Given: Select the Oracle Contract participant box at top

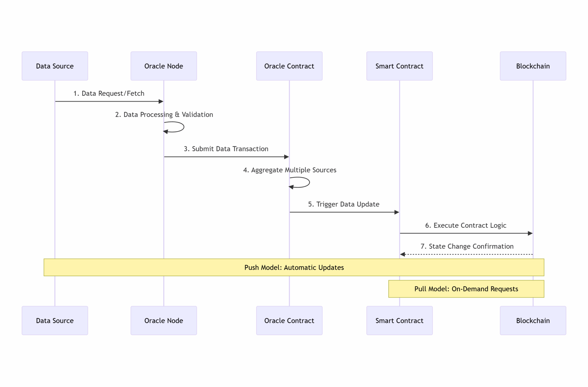Looking at the screenshot, I should pos(289,66).
